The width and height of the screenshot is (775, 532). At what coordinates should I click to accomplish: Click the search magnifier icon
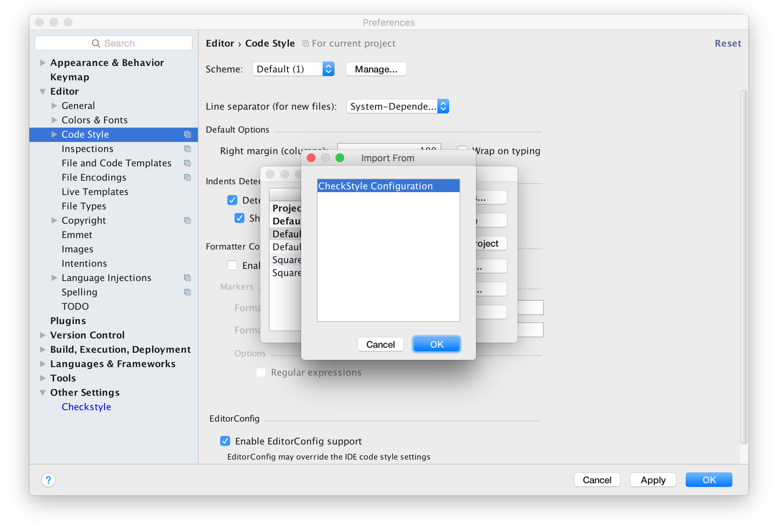tap(96, 43)
